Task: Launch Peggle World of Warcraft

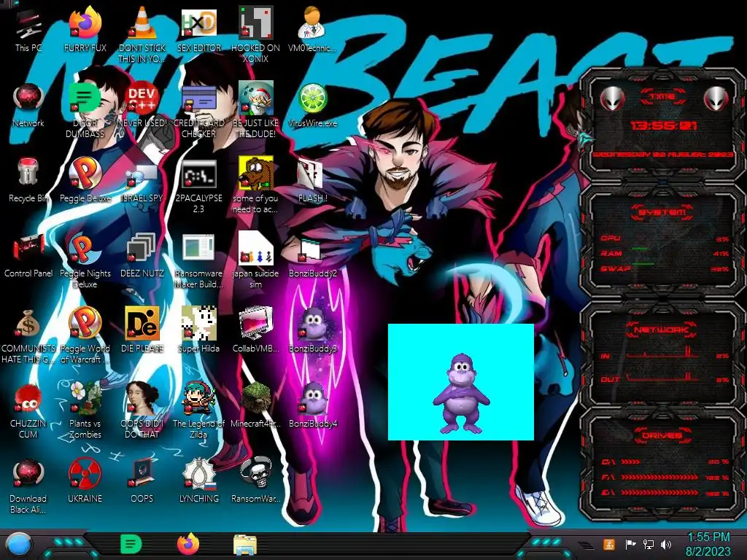Action: (85, 335)
